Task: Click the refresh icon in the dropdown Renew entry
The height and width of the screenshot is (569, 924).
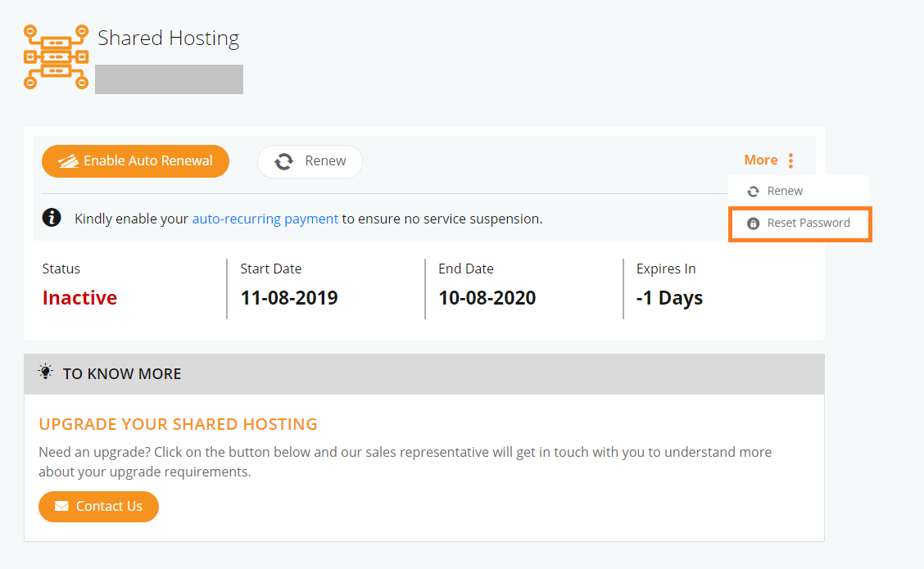Action: [753, 192]
